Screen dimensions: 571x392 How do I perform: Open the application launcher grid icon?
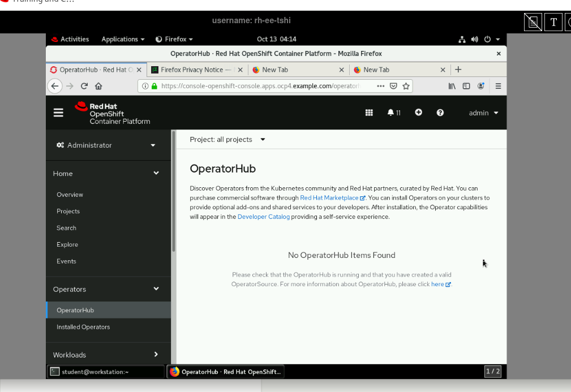(x=369, y=113)
